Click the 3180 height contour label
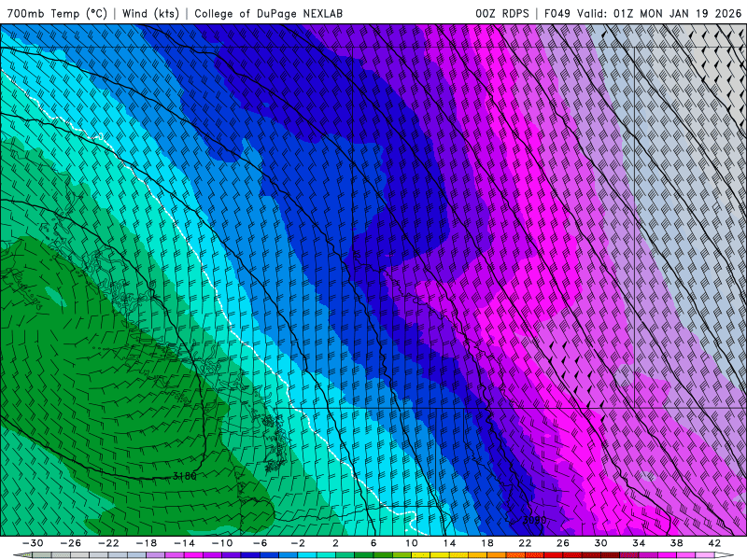747x560 pixels. (184, 476)
